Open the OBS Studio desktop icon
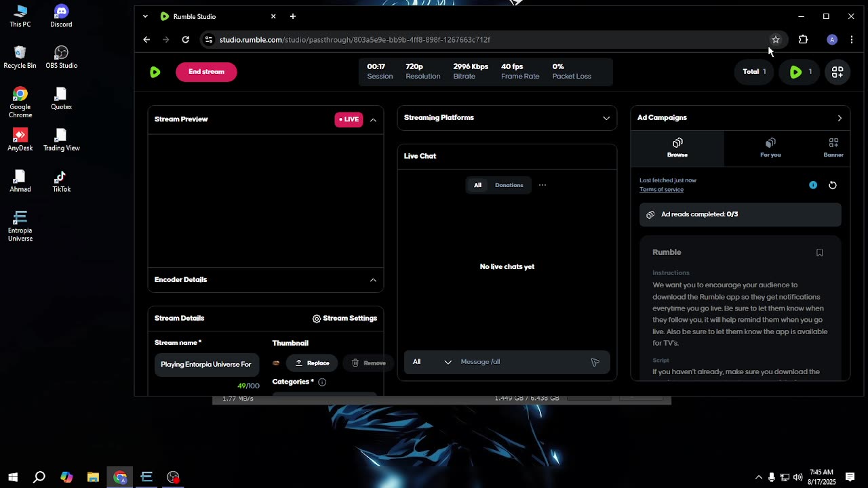Viewport: 868px width, 488px height. coord(61,58)
